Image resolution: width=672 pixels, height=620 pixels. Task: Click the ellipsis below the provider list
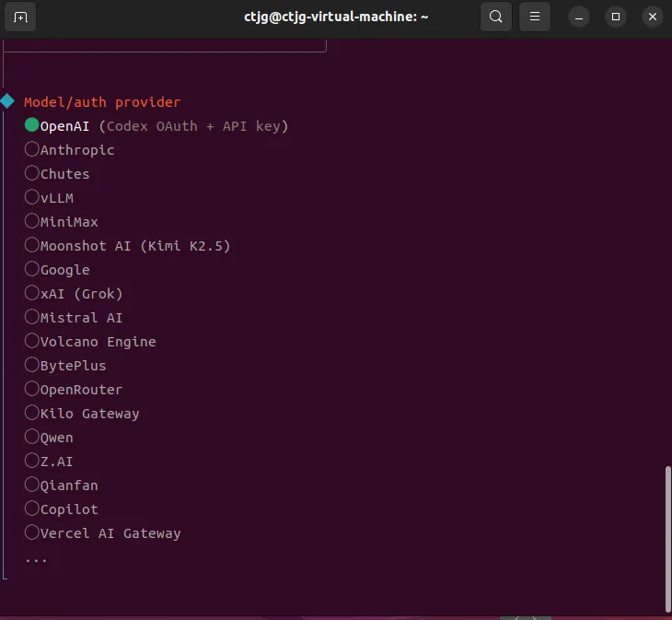(x=36, y=560)
